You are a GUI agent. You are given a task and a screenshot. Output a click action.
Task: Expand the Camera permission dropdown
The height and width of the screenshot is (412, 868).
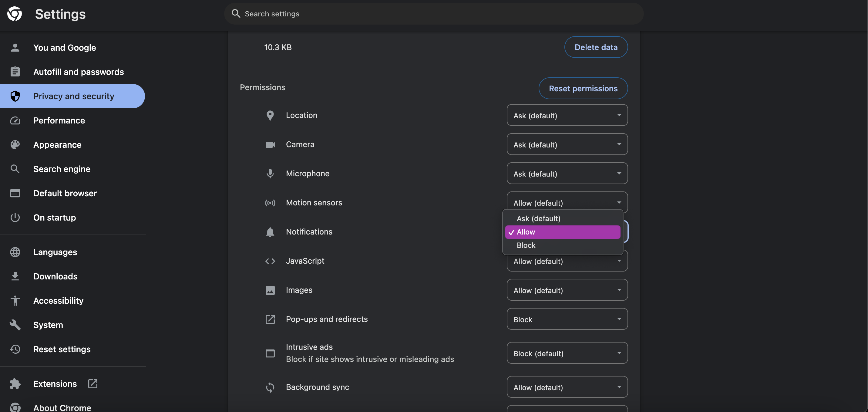pos(567,145)
